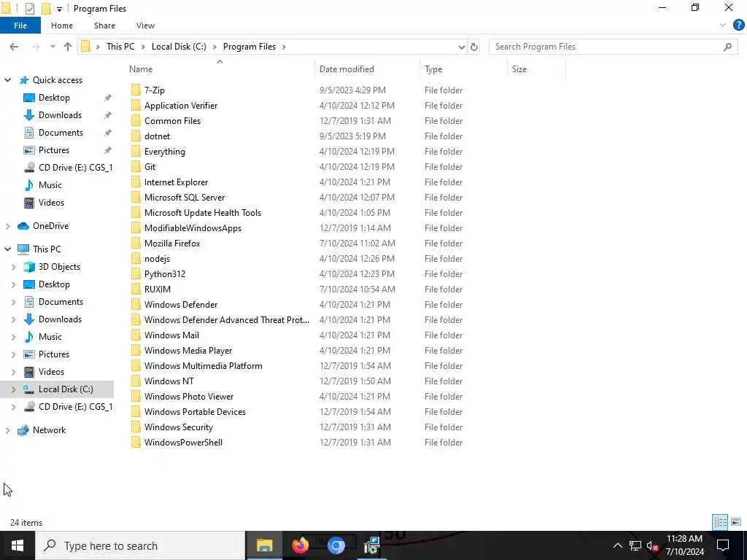This screenshot has height=560, width=747.
Task: Click the search magnifier icon
Action: (x=727, y=47)
